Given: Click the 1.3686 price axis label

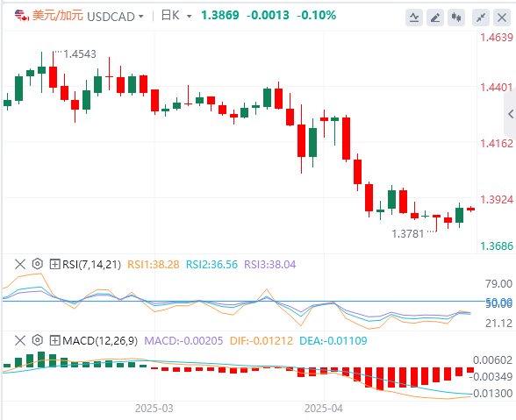Looking at the screenshot, I should 497,246.
